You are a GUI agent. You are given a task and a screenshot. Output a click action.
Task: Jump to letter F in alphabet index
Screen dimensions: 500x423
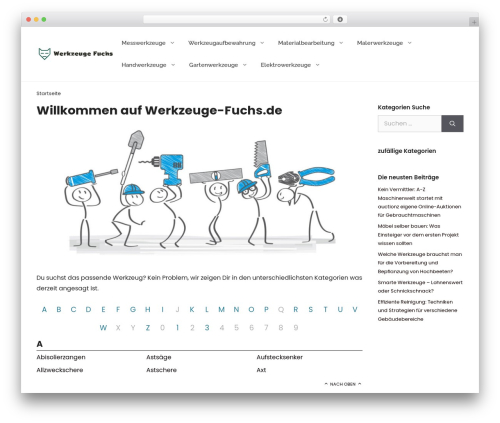(118, 310)
